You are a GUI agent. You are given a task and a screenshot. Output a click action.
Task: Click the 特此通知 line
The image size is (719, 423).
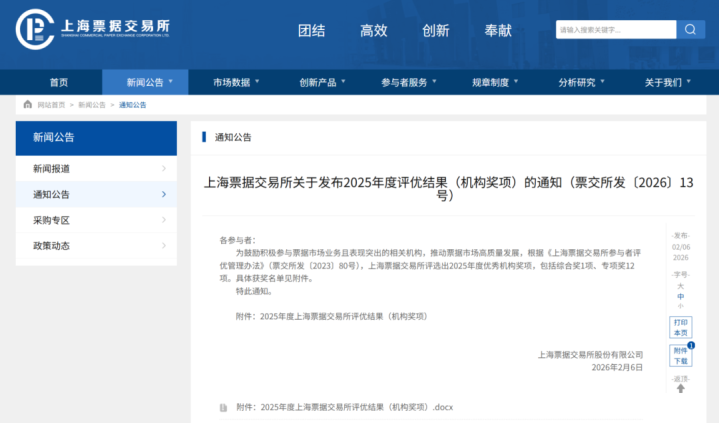click(255, 291)
